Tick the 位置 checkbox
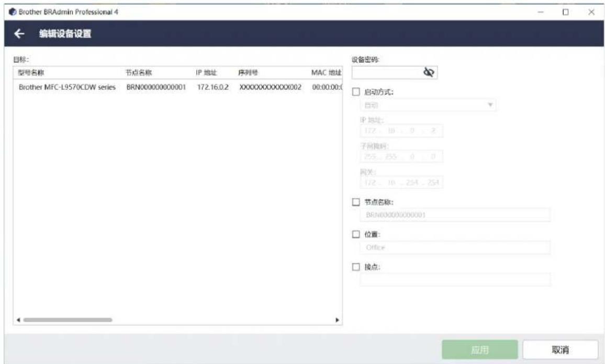The image size is (605, 364). [x=356, y=234]
